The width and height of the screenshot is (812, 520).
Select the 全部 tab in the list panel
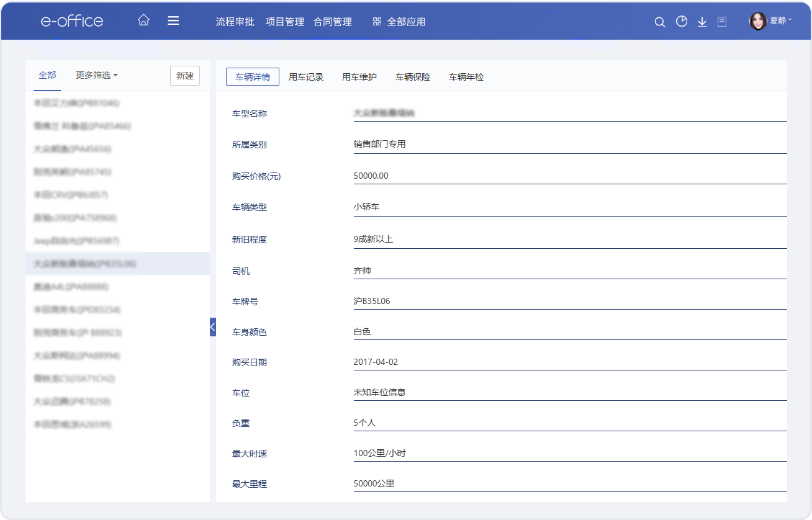(x=47, y=75)
